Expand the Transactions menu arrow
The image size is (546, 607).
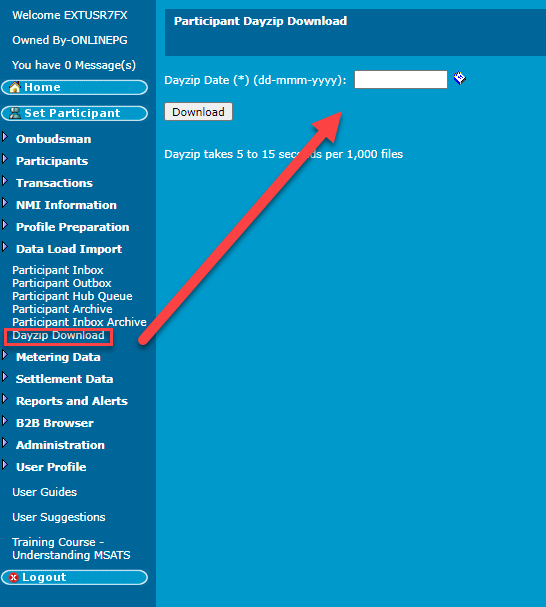5,181
